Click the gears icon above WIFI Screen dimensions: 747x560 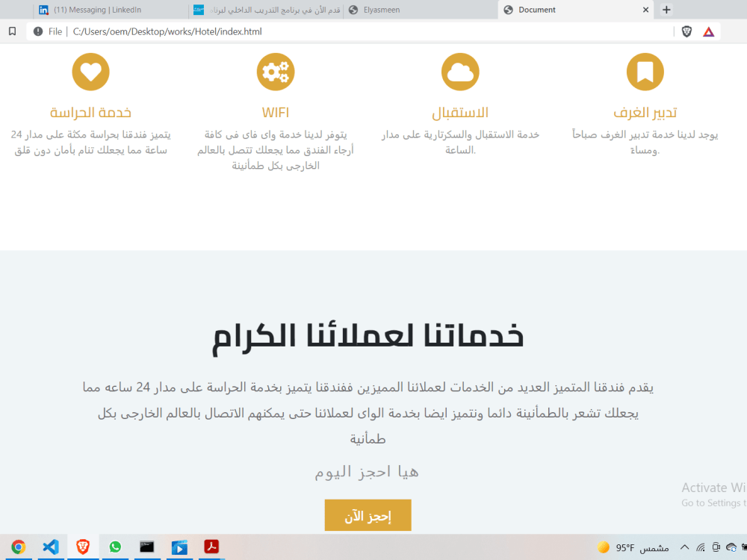pyautogui.click(x=276, y=72)
